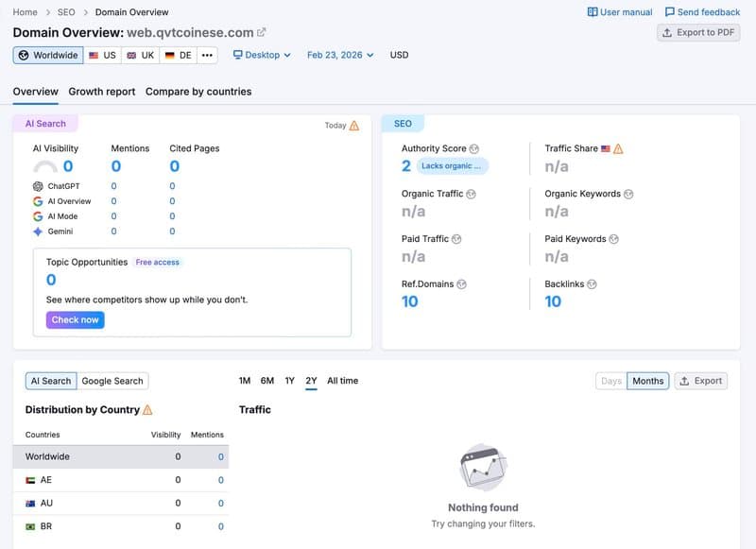Click the Gemini sparkle icon
Screen dimensions: 756x549
tap(38, 232)
